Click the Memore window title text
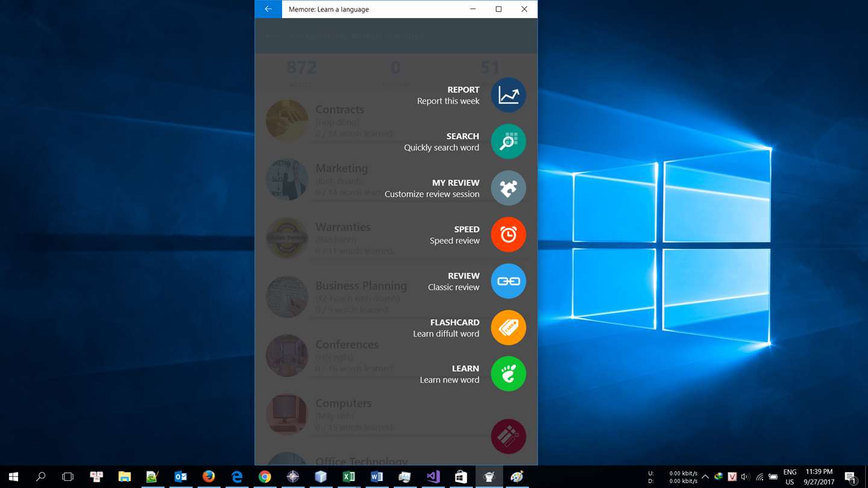868x488 pixels. point(329,9)
